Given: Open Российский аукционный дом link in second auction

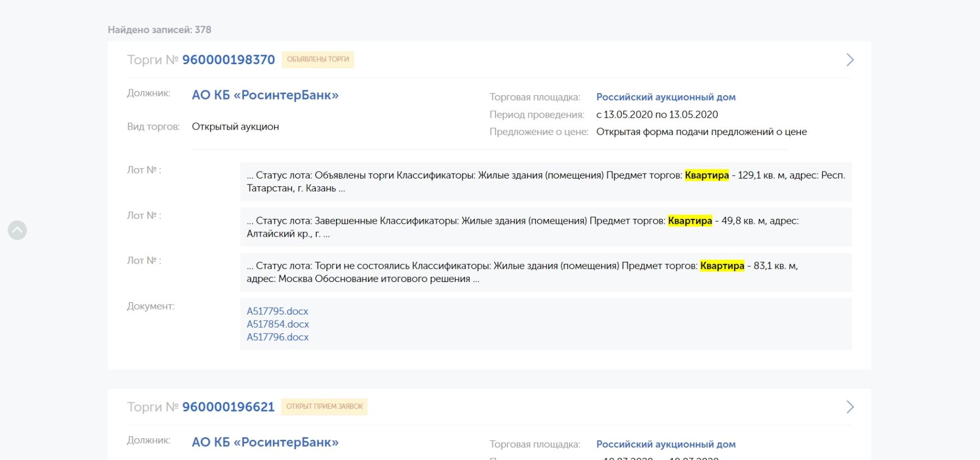Looking at the screenshot, I should pyautogui.click(x=666, y=445).
